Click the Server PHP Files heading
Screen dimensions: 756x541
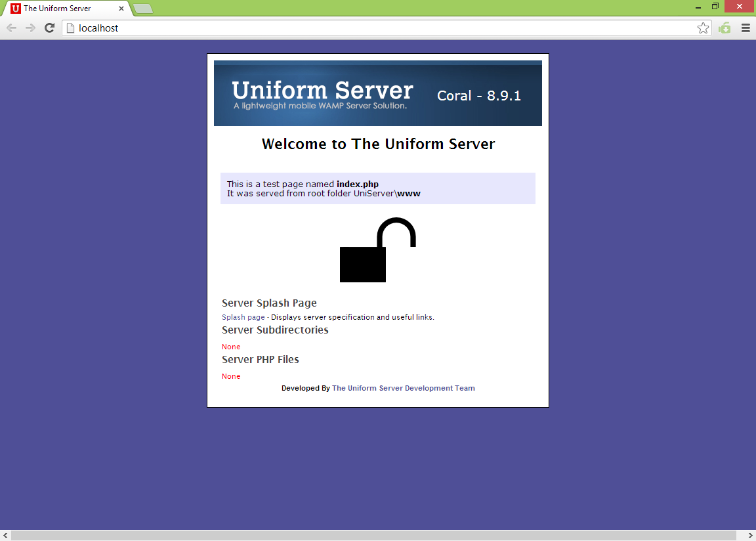point(261,359)
